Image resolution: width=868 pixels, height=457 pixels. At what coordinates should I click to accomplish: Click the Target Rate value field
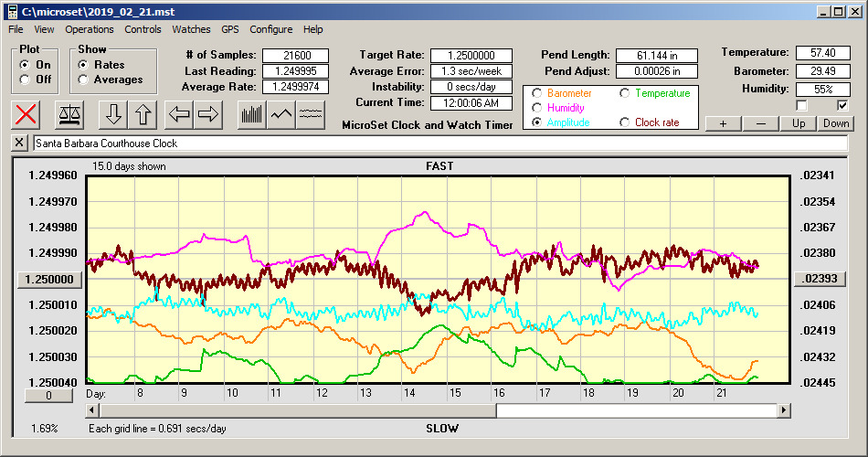[x=471, y=56]
